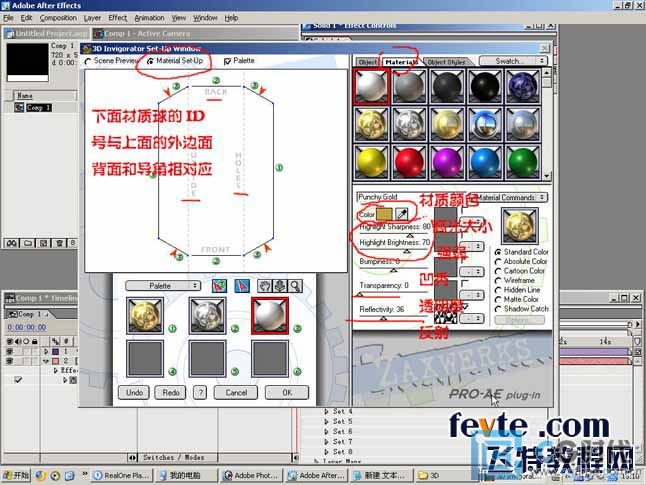Expand Set 6 in the effect list
This screenshot has width=646, height=485.
(326, 431)
